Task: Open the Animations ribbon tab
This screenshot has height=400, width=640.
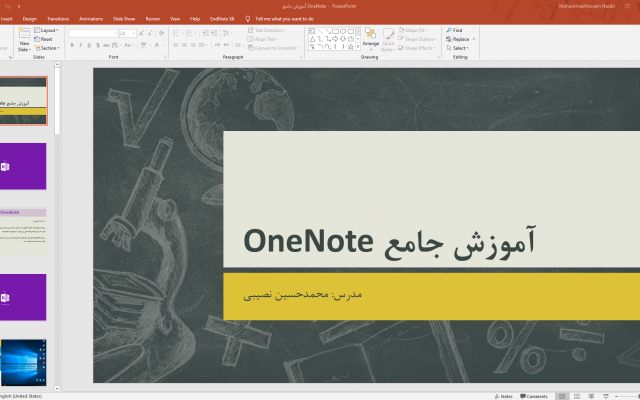Action: [x=91, y=19]
